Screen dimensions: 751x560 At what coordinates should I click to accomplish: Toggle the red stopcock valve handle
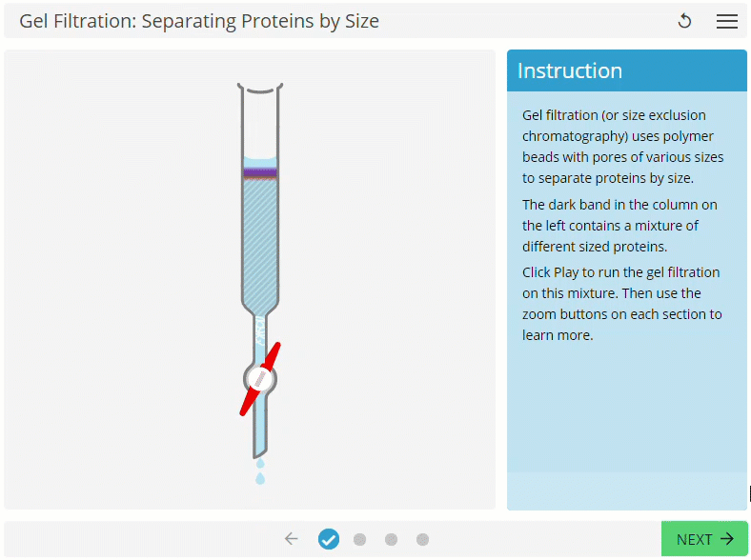pyautogui.click(x=260, y=379)
